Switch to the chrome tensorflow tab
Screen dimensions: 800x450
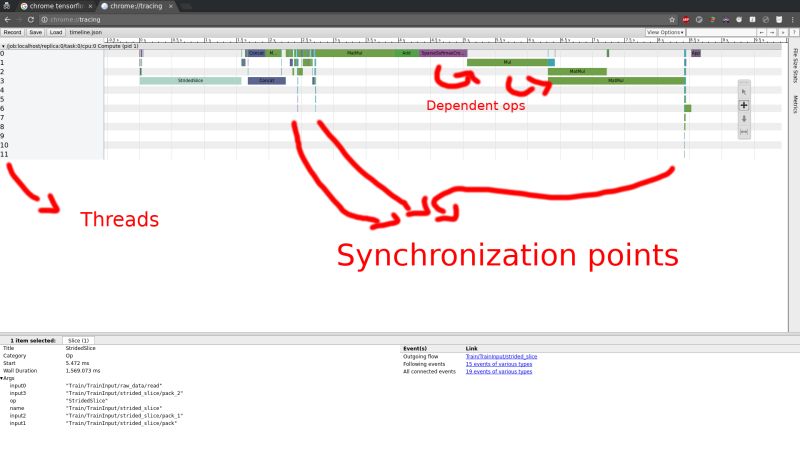pyautogui.click(x=55, y=6)
